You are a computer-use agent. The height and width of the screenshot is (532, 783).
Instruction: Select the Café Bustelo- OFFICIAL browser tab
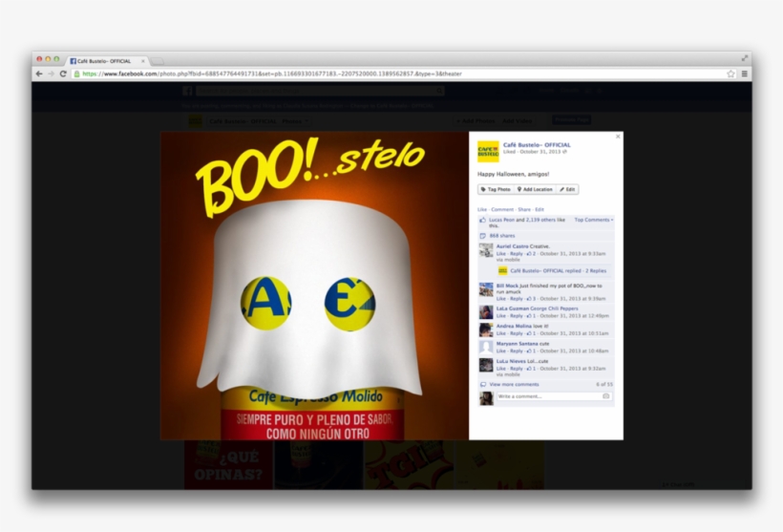click(106, 61)
